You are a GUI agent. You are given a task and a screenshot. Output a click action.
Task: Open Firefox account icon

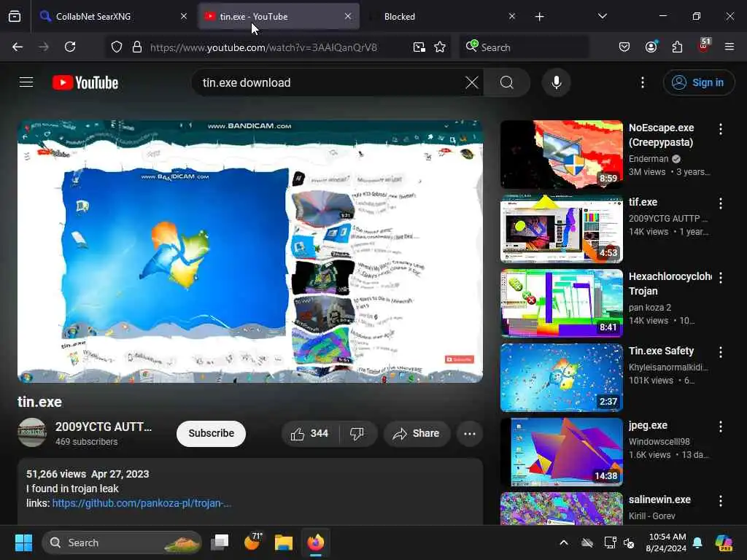tap(651, 47)
